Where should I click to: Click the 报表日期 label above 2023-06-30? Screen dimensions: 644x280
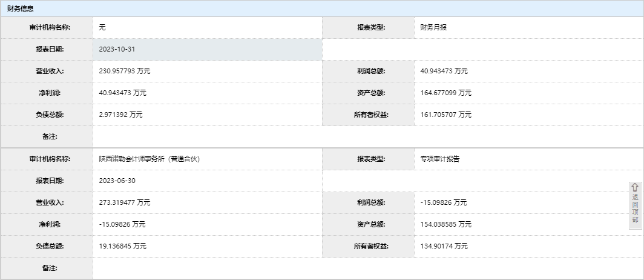(50, 181)
